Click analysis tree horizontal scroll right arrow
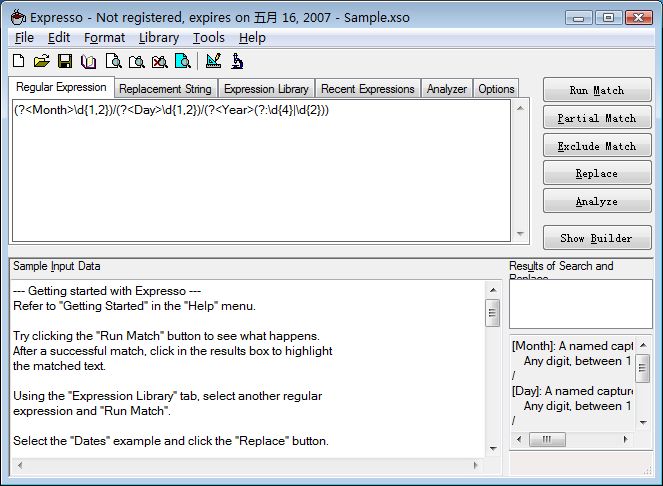The height and width of the screenshot is (486, 663). point(625,439)
